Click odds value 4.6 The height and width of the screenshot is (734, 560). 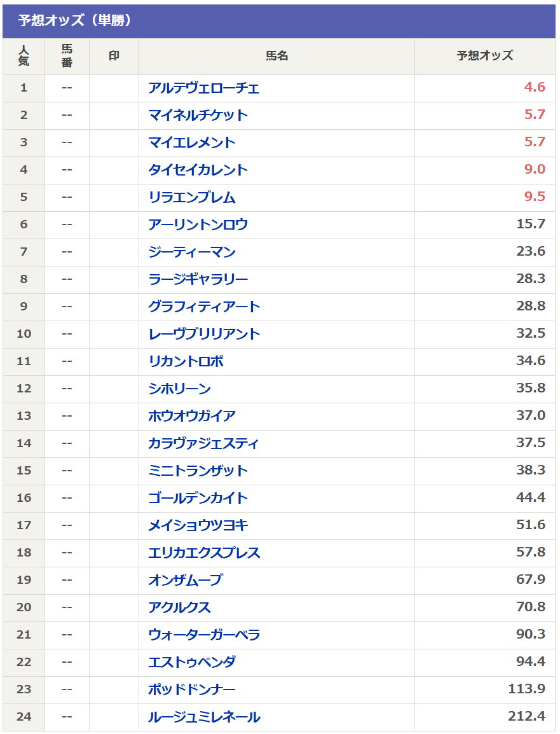click(x=535, y=87)
